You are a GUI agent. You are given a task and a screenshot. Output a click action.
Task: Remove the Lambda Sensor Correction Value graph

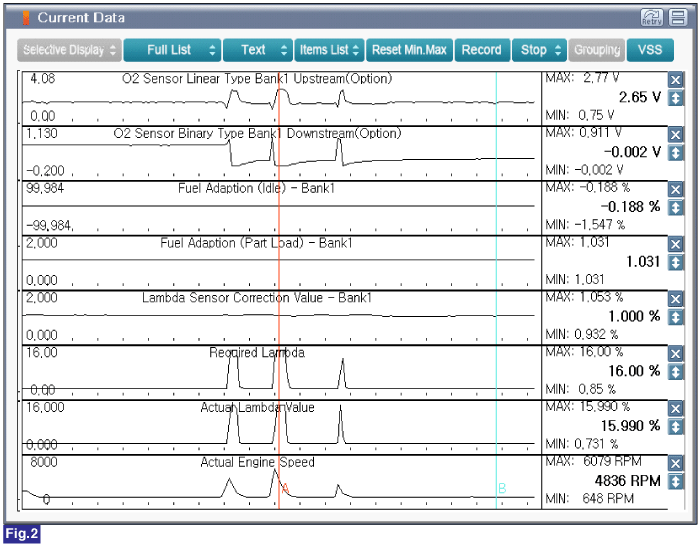tap(675, 299)
